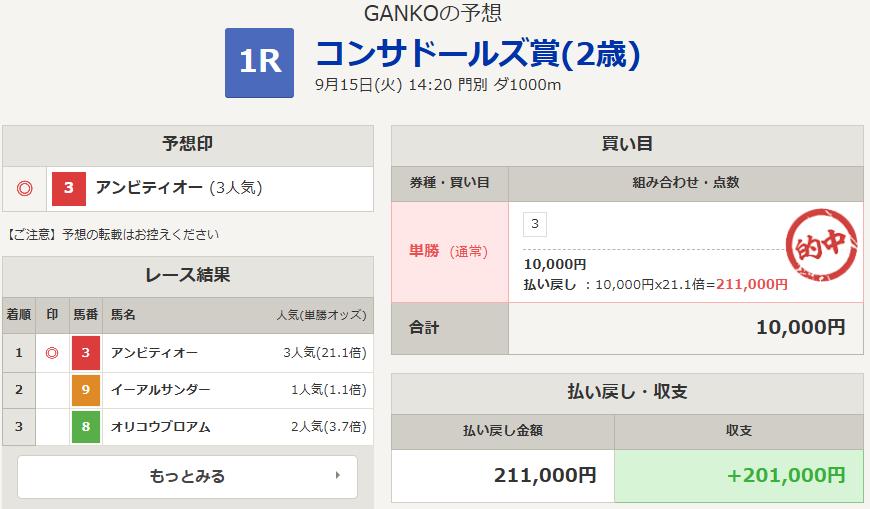Click boxed number 3 in bet combination
The height and width of the screenshot is (509, 870).
[535, 224]
